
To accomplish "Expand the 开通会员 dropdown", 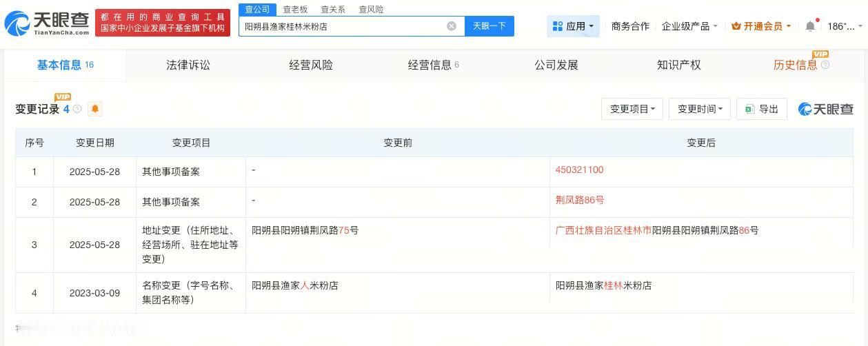I will [x=761, y=26].
